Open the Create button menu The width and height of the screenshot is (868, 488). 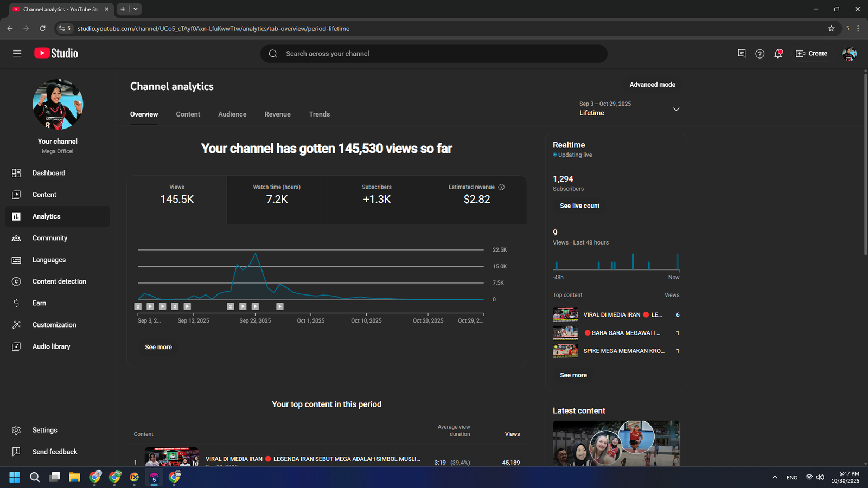tap(812, 54)
